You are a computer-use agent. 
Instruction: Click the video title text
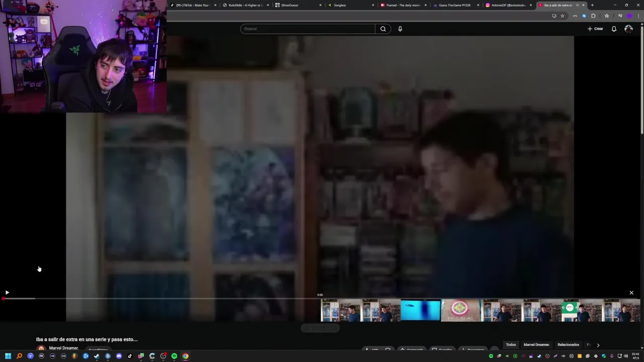click(x=87, y=339)
